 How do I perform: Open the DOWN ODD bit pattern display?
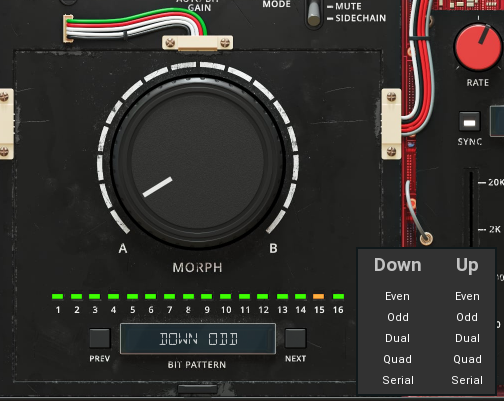(x=198, y=339)
